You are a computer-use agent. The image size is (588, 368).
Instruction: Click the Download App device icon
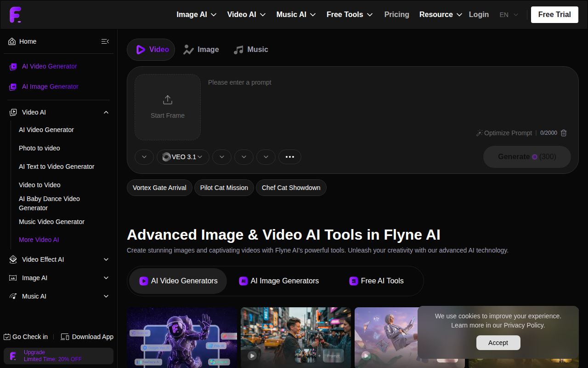[x=65, y=337]
